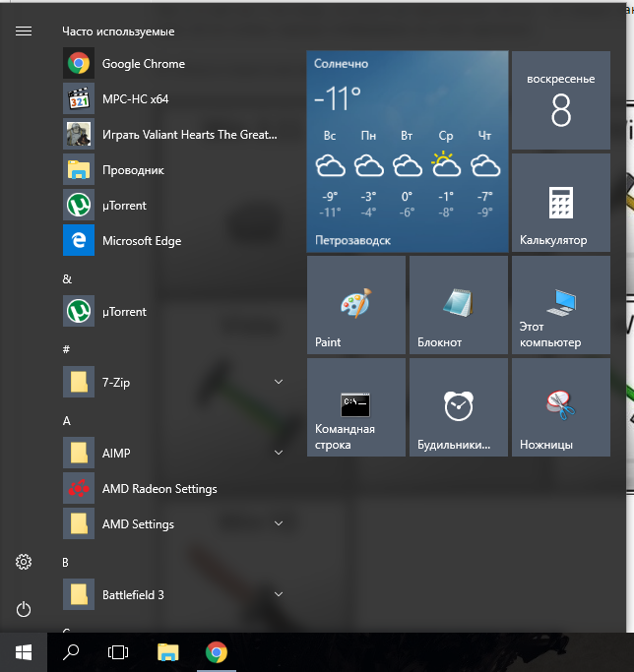This screenshot has height=672, width=634.
Task: Expand the AMD Settings chevron
Action: click(279, 523)
